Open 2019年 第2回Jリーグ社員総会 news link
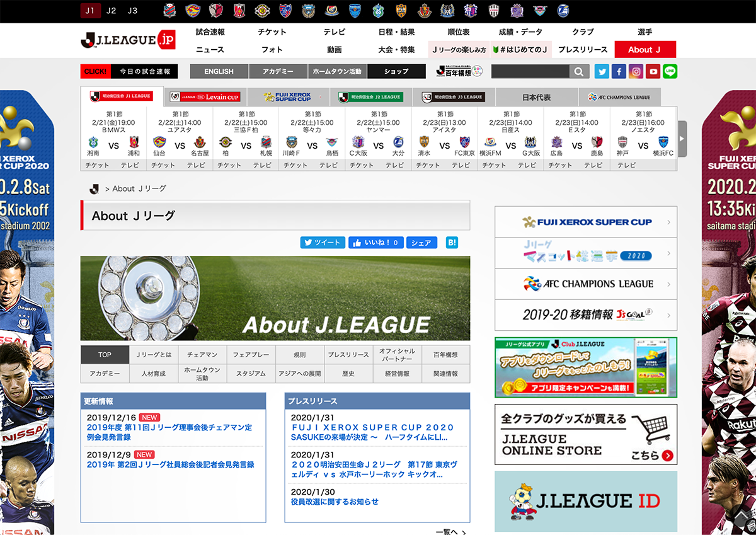756x535 pixels. click(x=170, y=464)
